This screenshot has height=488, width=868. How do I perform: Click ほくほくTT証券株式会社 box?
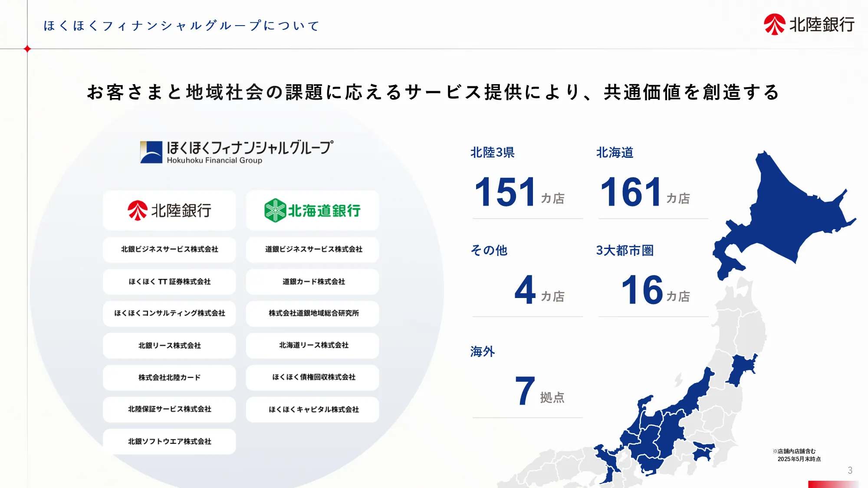(x=169, y=282)
